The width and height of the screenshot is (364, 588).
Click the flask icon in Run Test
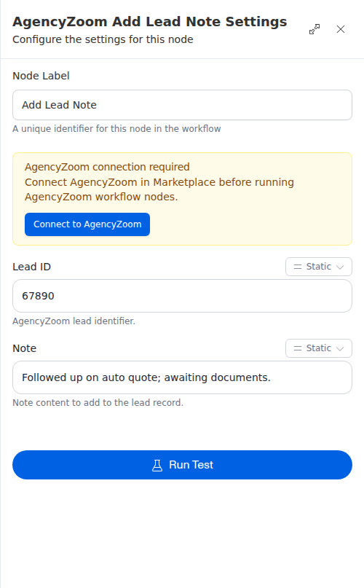pyautogui.click(x=157, y=465)
